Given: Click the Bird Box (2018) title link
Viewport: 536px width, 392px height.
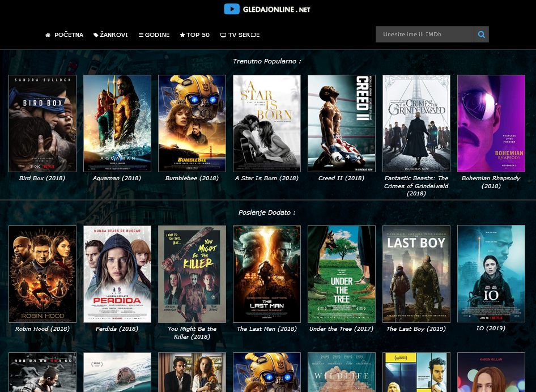Looking at the screenshot, I should click(x=42, y=177).
